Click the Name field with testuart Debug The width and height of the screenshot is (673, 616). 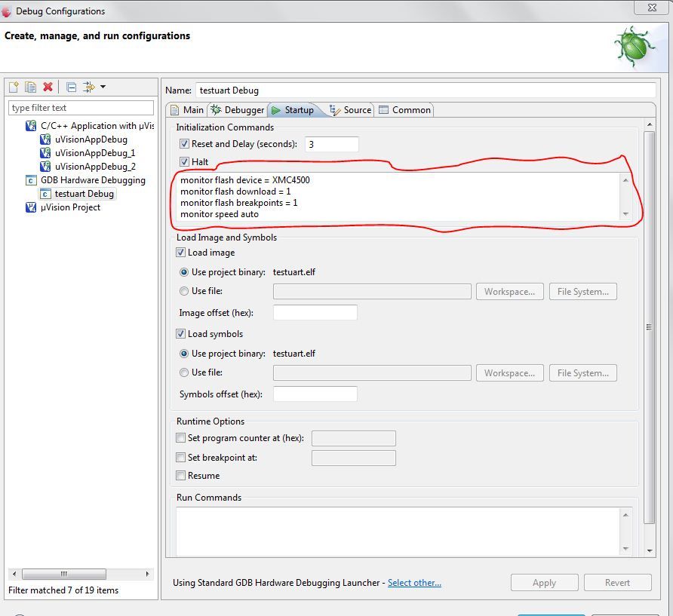(426, 90)
